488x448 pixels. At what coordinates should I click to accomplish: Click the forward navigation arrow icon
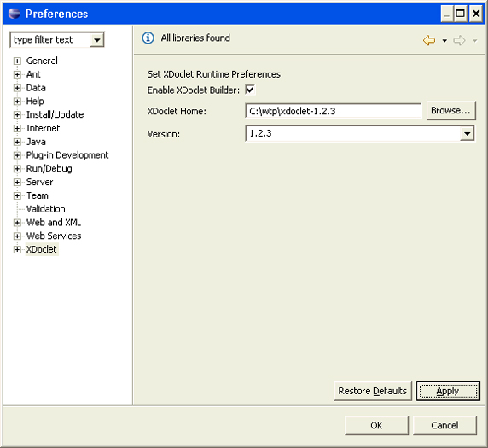tap(459, 40)
